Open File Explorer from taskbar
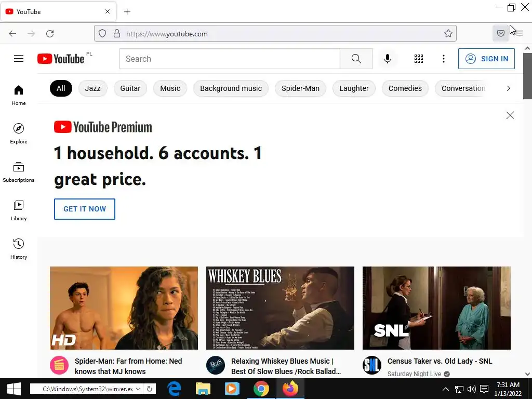Screen dimensions: 532x399 point(203,389)
